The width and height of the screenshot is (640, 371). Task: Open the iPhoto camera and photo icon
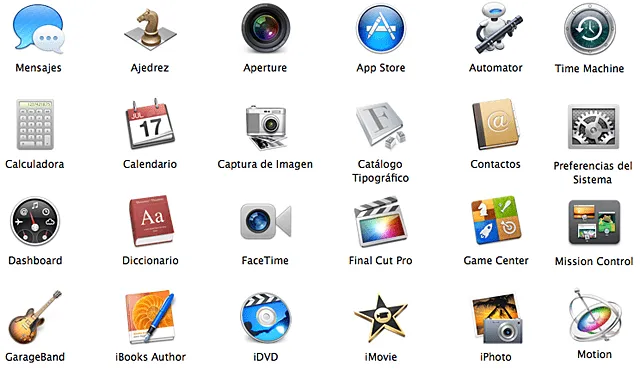coord(497,318)
